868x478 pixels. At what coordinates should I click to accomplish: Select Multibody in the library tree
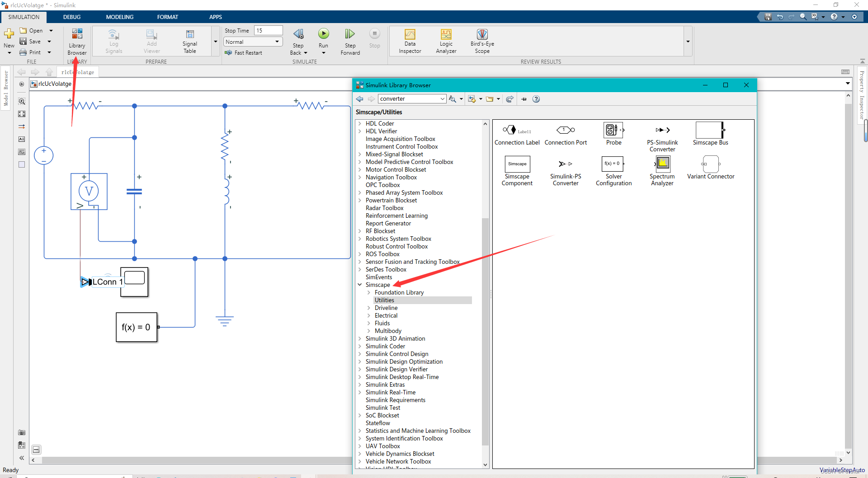coord(388,331)
